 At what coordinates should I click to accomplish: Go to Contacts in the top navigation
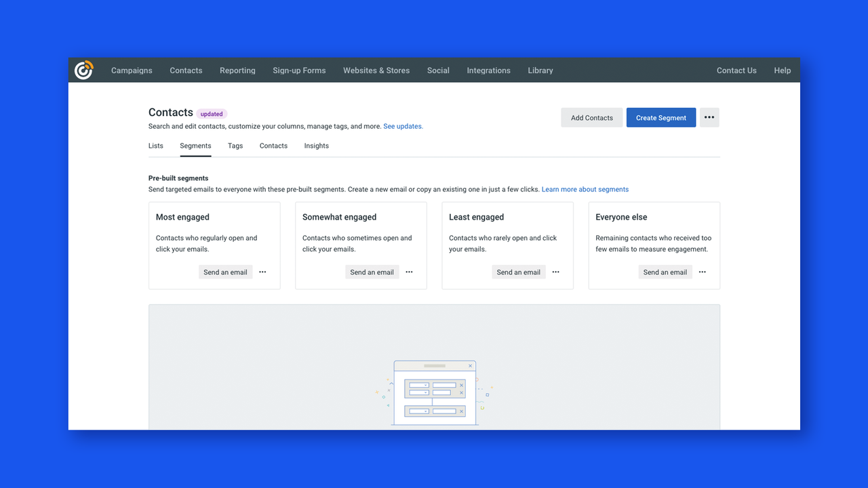pos(186,70)
